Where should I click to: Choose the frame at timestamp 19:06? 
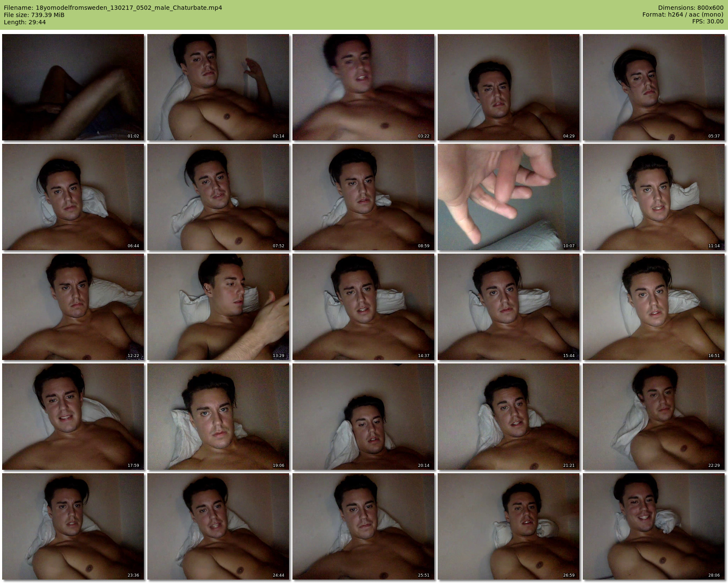coord(218,417)
